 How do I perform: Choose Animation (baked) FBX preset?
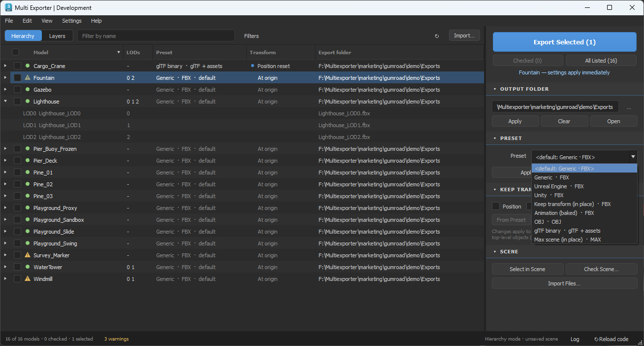pos(584,213)
